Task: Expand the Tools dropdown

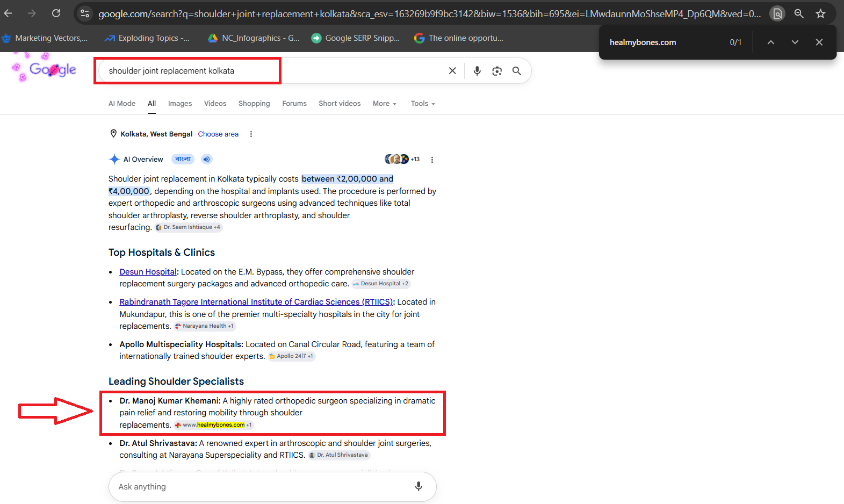Action: pos(423,104)
